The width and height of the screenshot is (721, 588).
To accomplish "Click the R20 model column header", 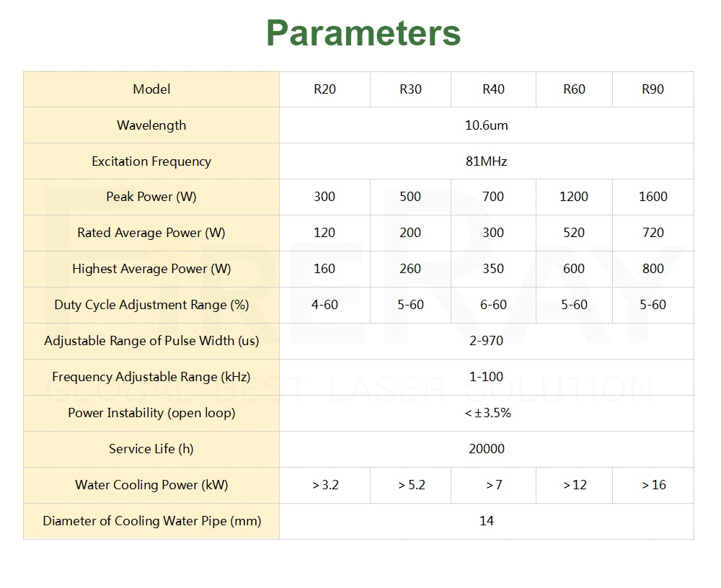I will click(x=324, y=89).
